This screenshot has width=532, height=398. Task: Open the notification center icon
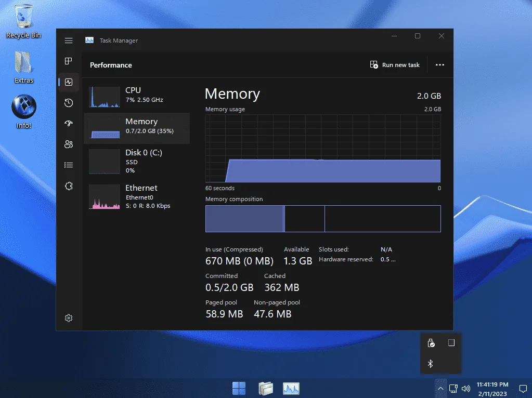[523, 389]
